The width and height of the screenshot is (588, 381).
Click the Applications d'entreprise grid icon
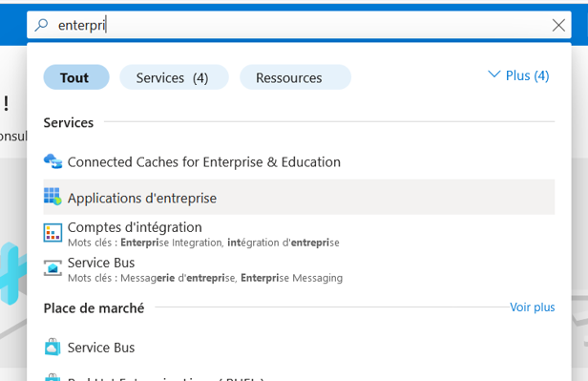coord(52,197)
